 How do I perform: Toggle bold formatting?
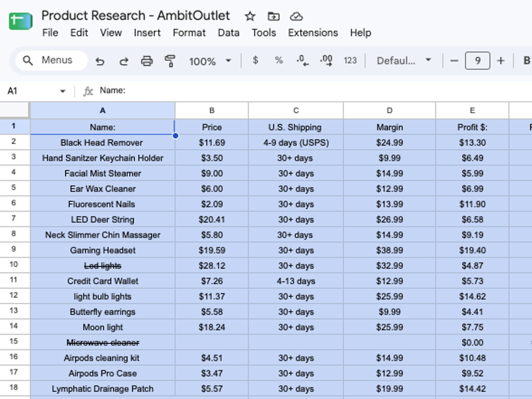point(527,61)
